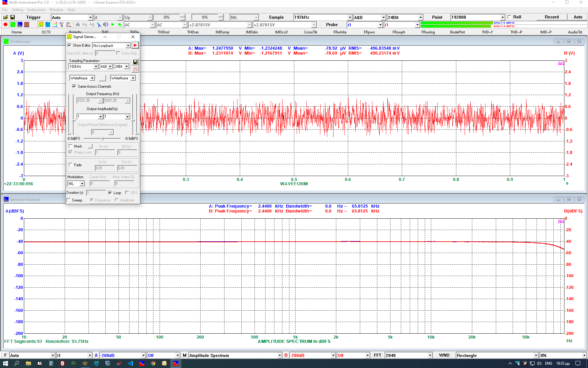Click the DDP viewer icon
Screen dimensions: 588x368
point(62,25)
